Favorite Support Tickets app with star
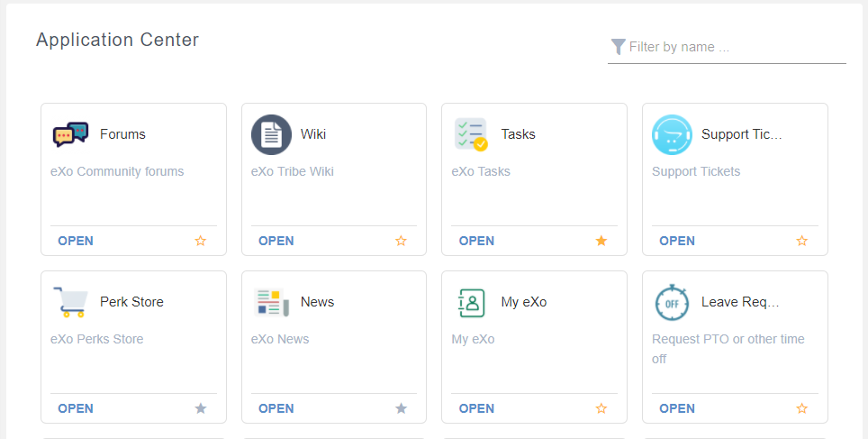Viewport: 868px width, 439px height. 801,241
